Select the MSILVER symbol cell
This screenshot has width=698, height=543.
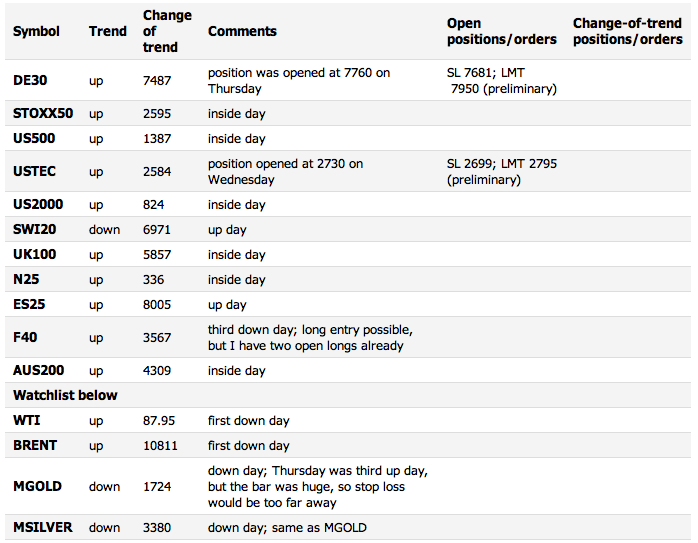[x=42, y=527]
